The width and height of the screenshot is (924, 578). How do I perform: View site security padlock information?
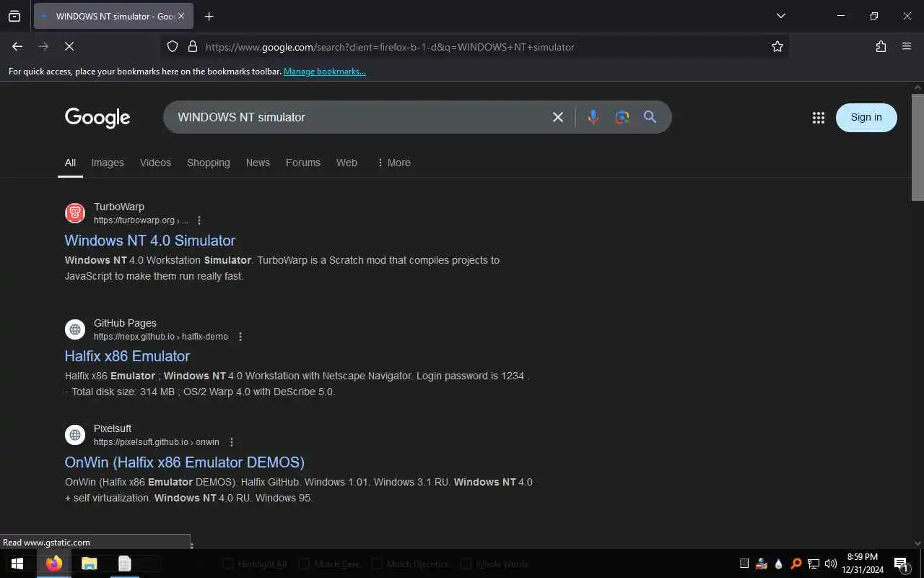click(193, 46)
